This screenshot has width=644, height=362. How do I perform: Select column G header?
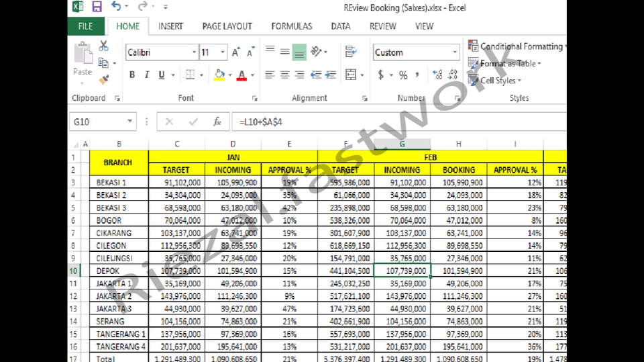click(x=402, y=144)
